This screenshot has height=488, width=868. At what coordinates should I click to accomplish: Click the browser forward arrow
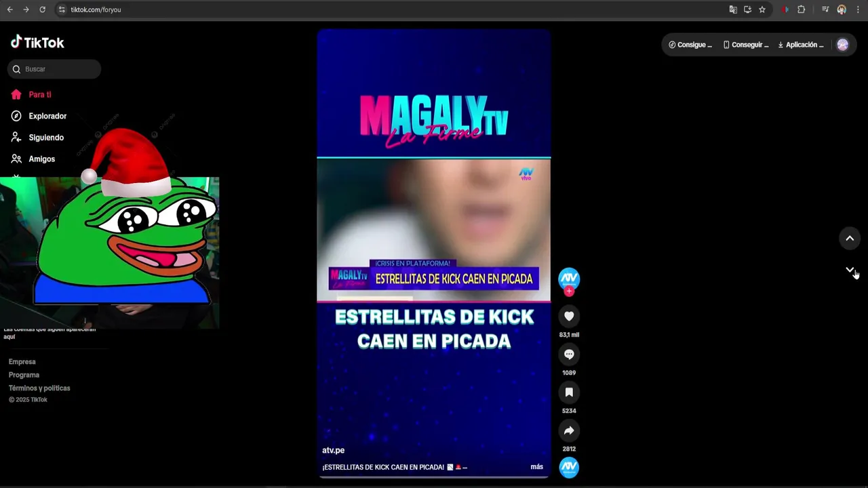point(26,9)
